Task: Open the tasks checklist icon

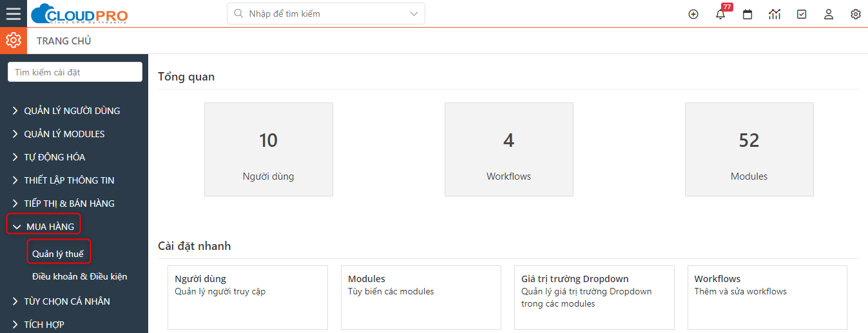Action: [x=802, y=14]
